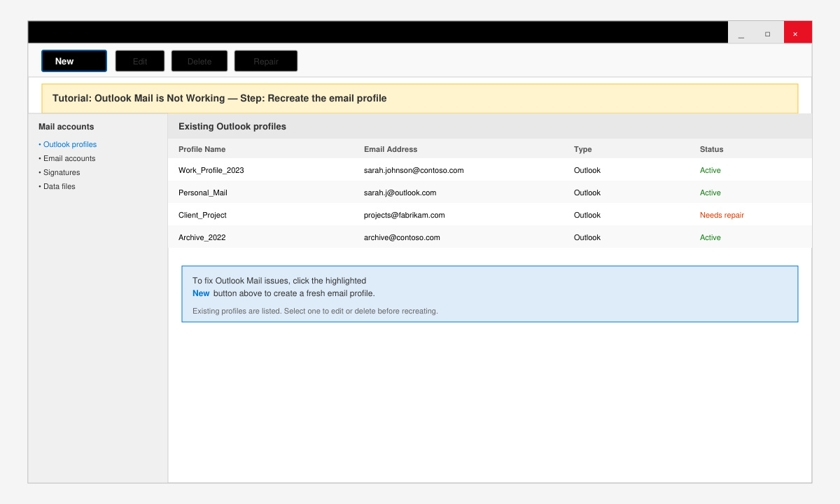
Task: Maximize the window
Action: (x=768, y=33)
